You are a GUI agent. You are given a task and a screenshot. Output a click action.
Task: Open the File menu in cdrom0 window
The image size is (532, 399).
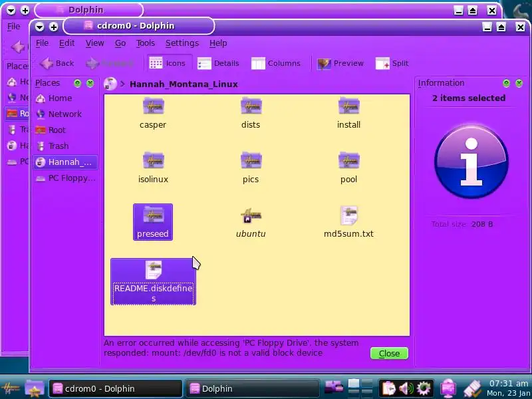coord(42,43)
